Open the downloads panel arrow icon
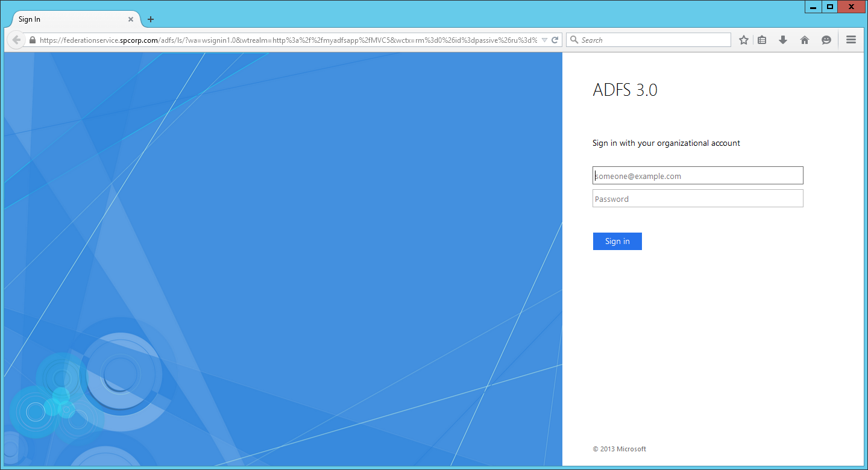This screenshot has width=868, height=470. pos(782,39)
